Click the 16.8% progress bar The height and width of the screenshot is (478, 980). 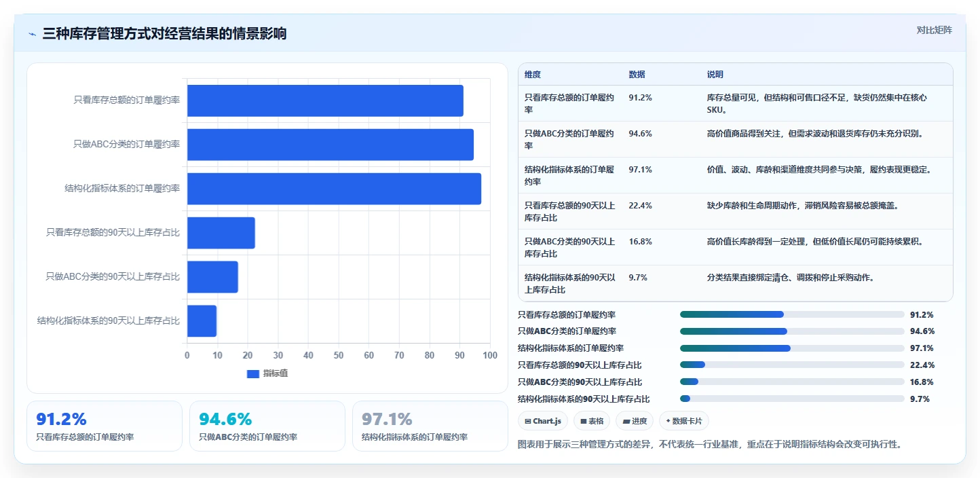point(792,382)
